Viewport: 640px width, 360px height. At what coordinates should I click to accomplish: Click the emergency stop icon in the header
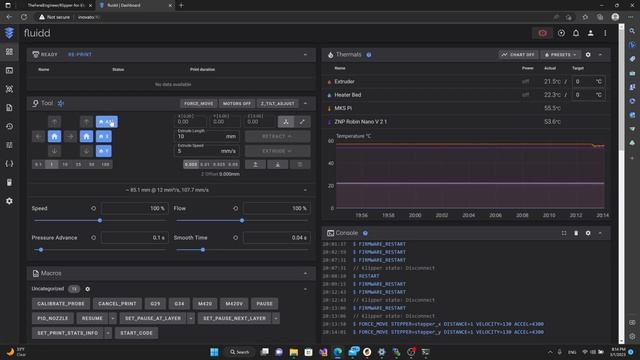click(542, 33)
